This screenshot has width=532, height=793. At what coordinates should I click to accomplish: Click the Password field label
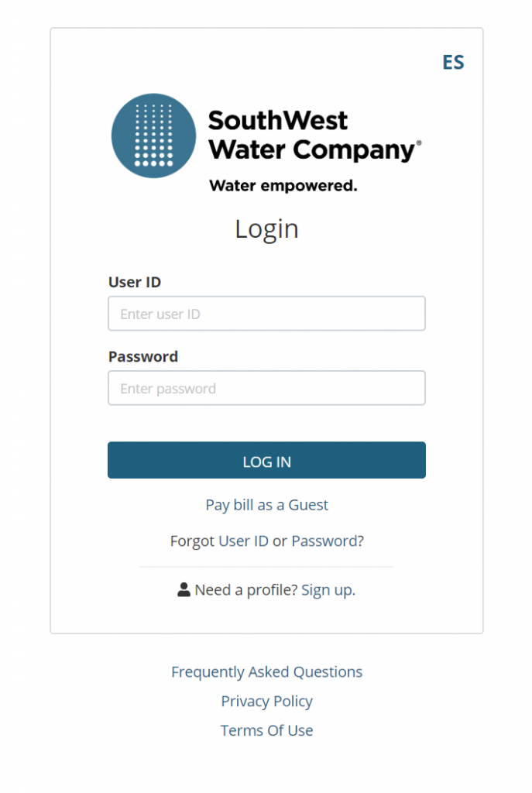pyautogui.click(x=143, y=357)
